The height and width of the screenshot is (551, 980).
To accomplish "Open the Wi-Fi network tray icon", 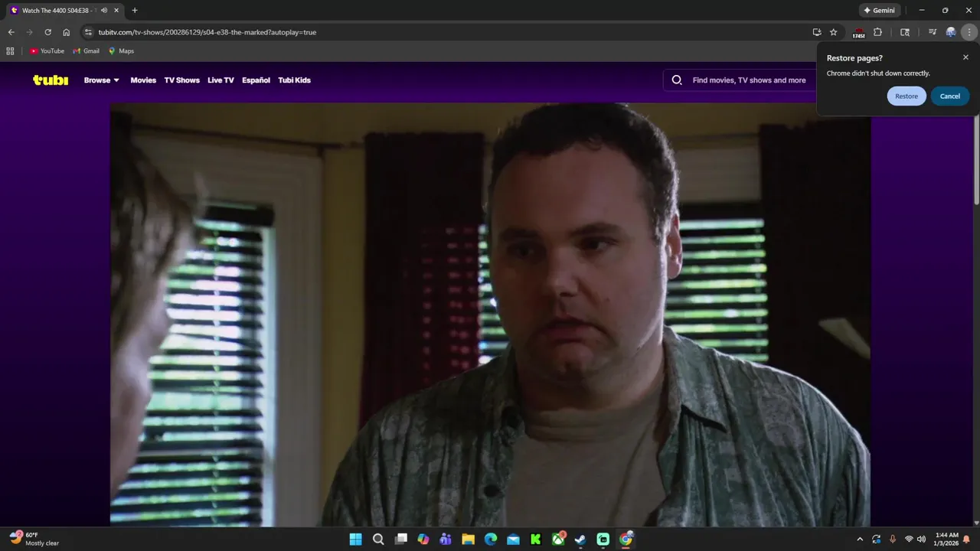I will coord(909,540).
